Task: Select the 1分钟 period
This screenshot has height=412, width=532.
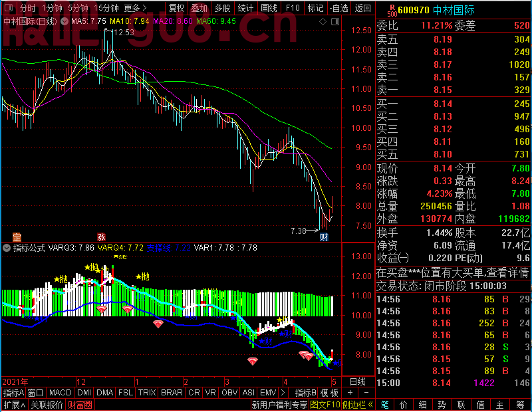Action: (x=53, y=8)
